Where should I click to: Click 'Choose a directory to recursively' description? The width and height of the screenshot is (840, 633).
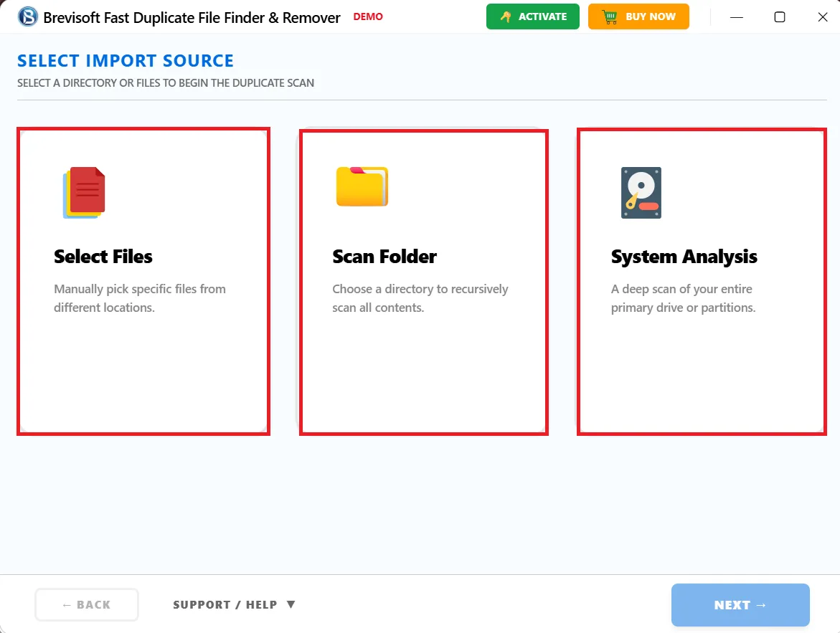[420, 298]
